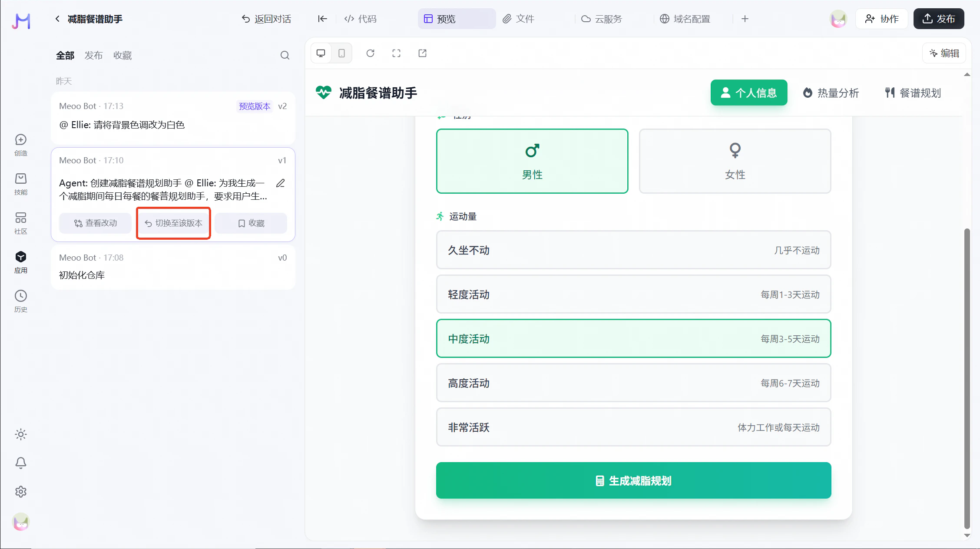Toggle the light/dark theme sun icon
This screenshot has width=980, height=549.
coord(21,434)
